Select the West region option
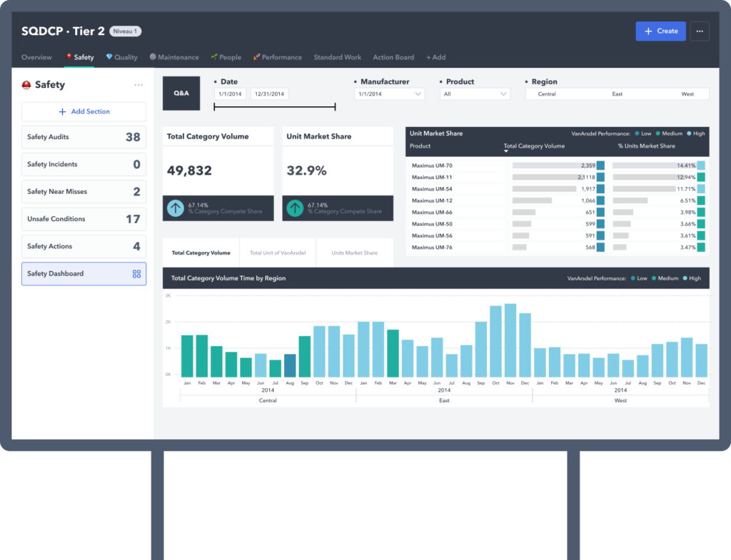Screen dimensions: 731x560 (687, 94)
